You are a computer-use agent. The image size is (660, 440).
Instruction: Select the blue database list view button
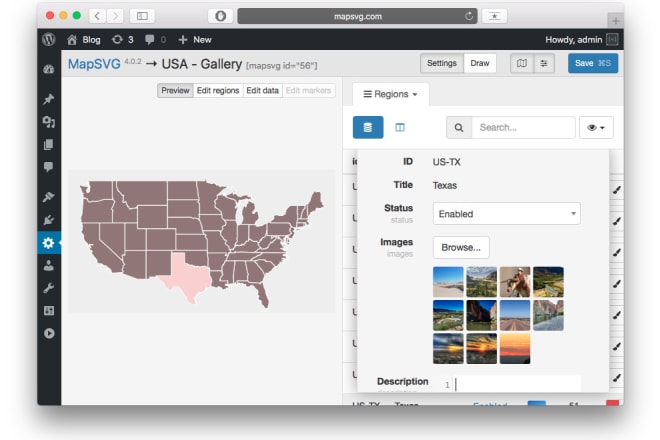coord(368,127)
